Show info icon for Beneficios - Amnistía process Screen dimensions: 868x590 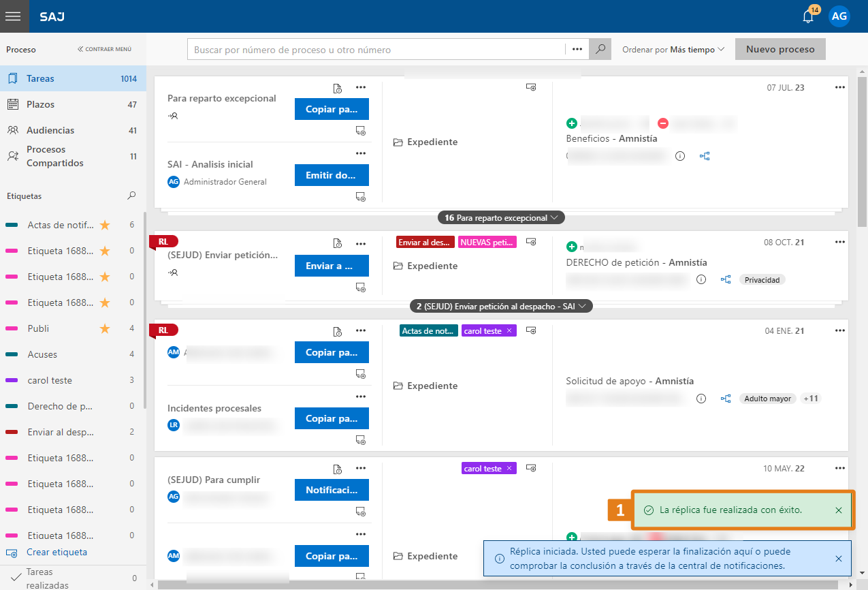point(680,156)
